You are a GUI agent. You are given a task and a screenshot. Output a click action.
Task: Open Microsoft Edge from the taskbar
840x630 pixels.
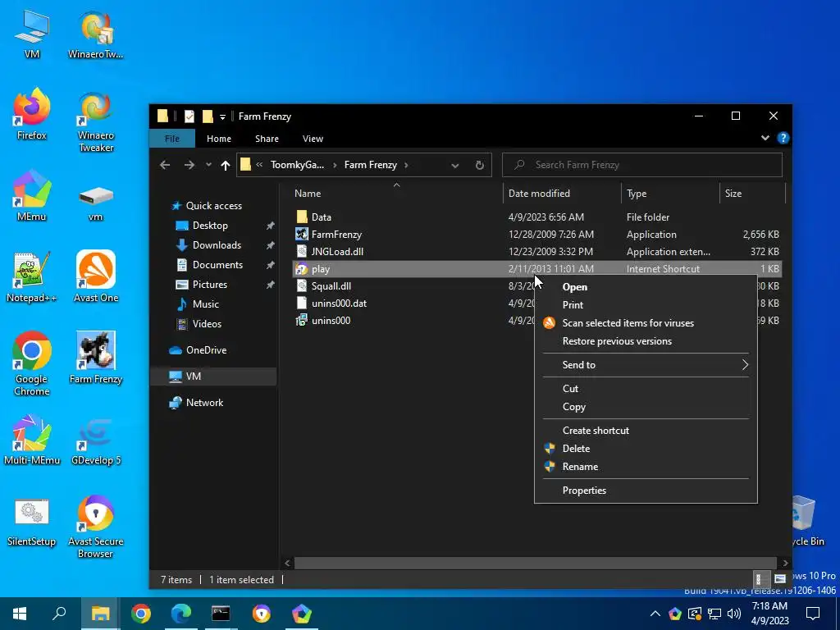coord(181,614)
